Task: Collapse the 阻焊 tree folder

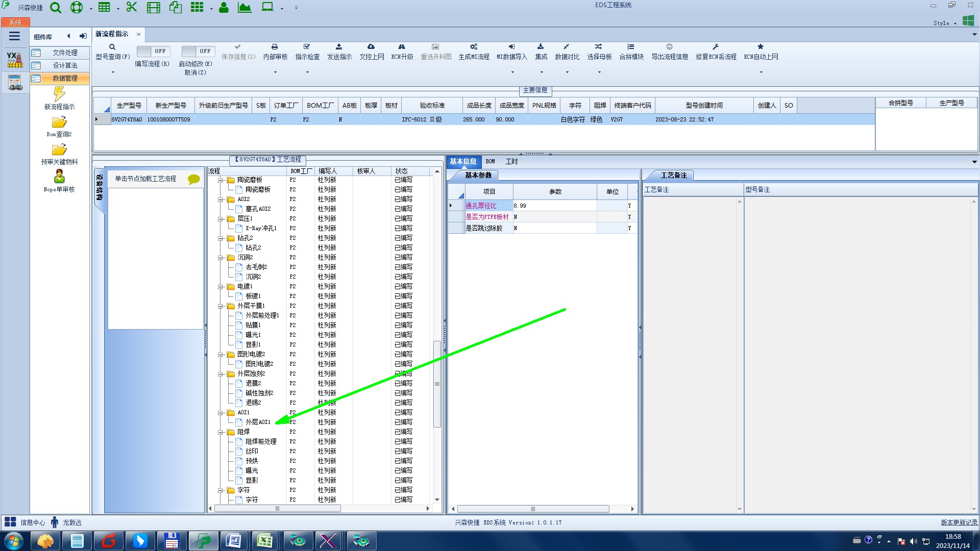Action: [220, 432]
